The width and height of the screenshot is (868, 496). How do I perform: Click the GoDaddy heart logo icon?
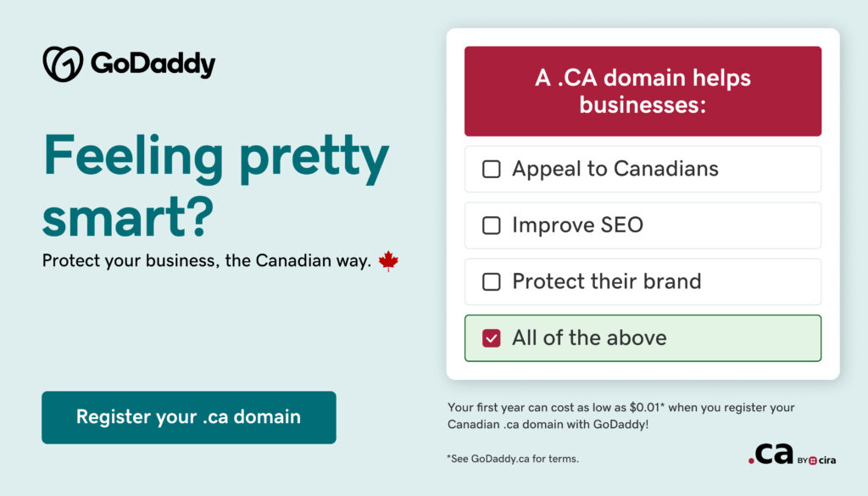click(63, 64)
